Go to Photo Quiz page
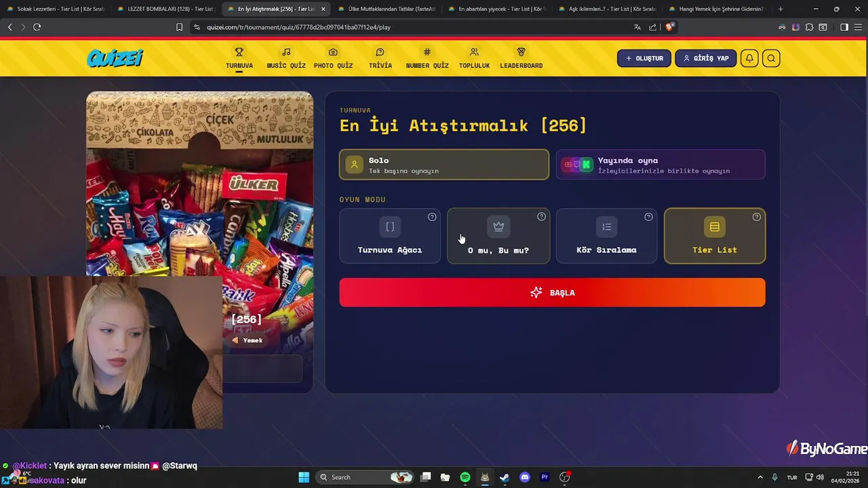Image resolution: width=868 pixels, height=488 pixels. tap(333, 58)
